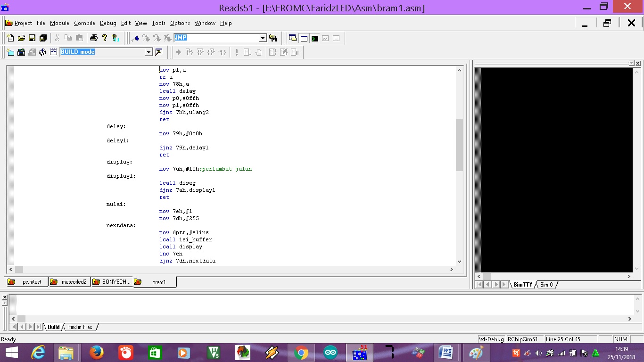Click the 'lcall isi_buffer' code line
This screenshot has width=644, height=362.
[x=185, y=239]
